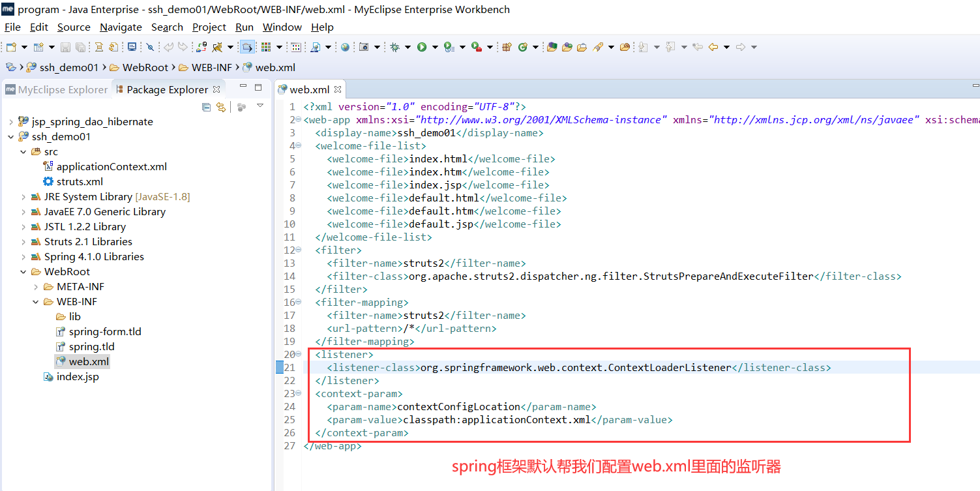The image size is (980, 491).
Task: Collapse All in the Package Explorer toolbar
Action: [206, 108]
